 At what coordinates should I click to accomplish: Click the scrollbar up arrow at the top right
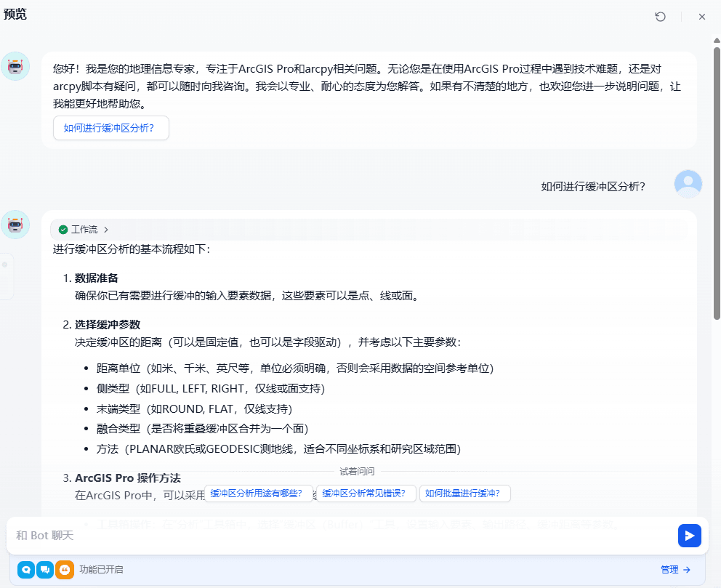(717, 41)
